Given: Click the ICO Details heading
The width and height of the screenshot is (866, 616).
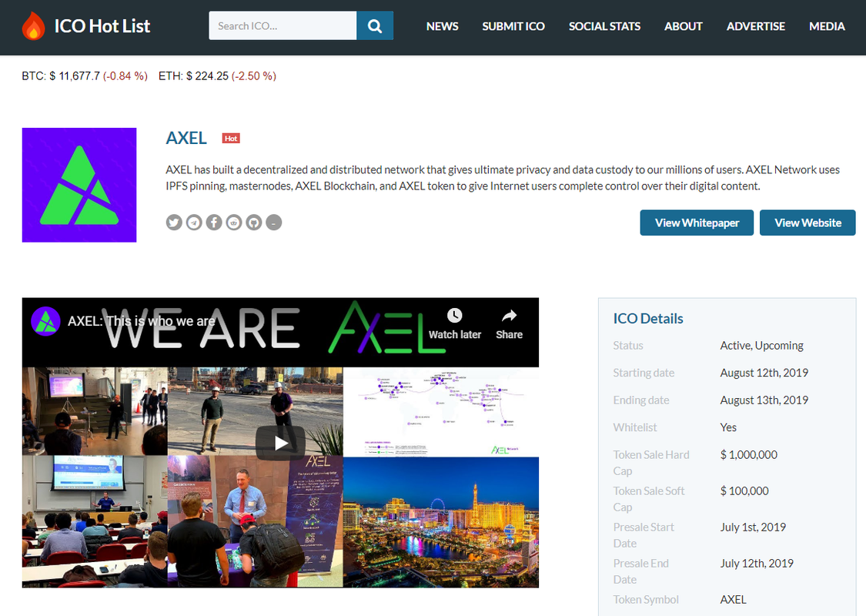Looking at the screenshot, I should (x=648, y=319).
